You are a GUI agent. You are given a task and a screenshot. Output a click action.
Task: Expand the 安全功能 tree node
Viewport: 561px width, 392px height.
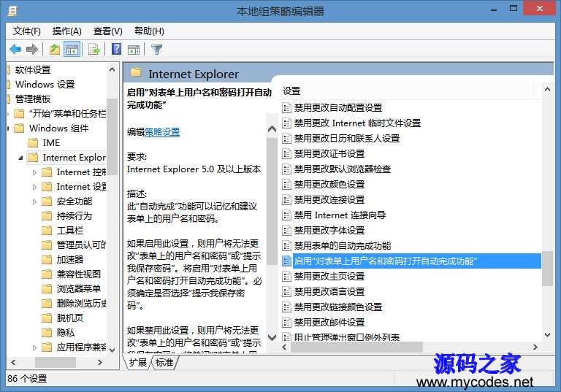point(35,201)
